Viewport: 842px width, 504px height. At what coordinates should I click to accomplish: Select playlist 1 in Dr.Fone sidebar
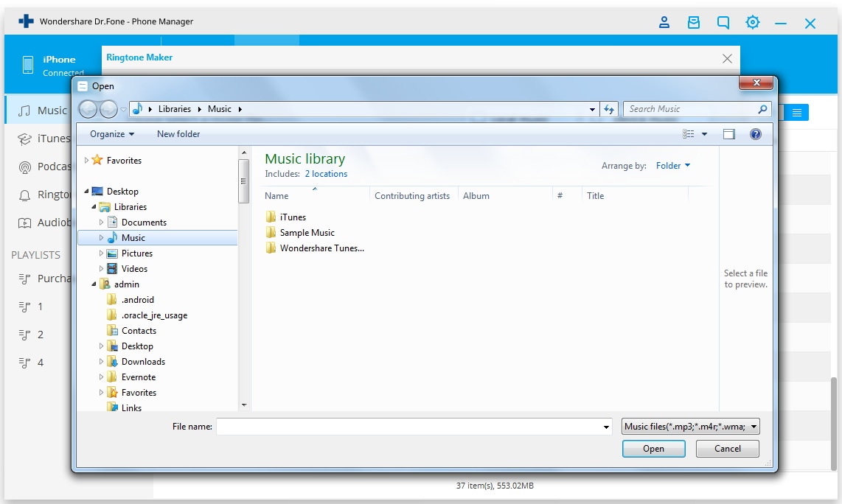31,307
